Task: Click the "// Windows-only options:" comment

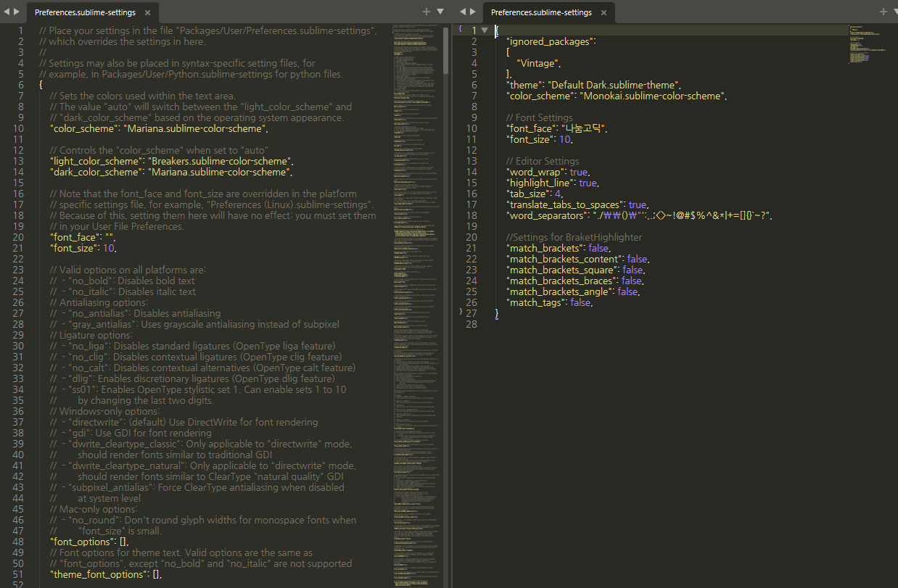Action: [105, 411]
